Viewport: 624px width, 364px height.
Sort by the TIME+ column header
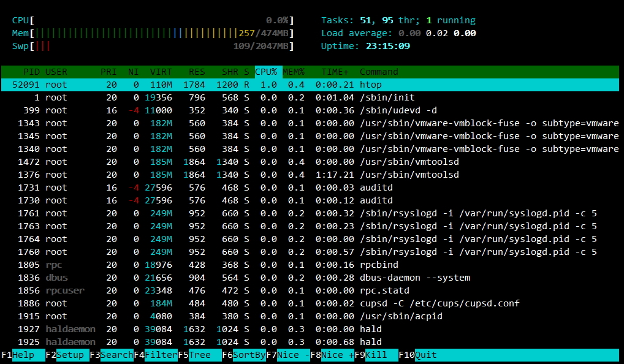[x=335, y=72]
